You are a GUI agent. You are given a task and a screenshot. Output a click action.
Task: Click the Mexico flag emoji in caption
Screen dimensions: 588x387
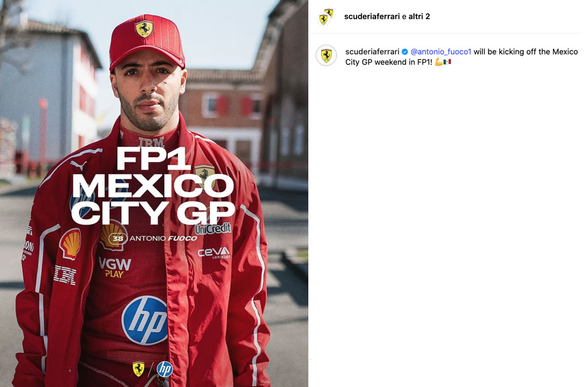point(447,62)
